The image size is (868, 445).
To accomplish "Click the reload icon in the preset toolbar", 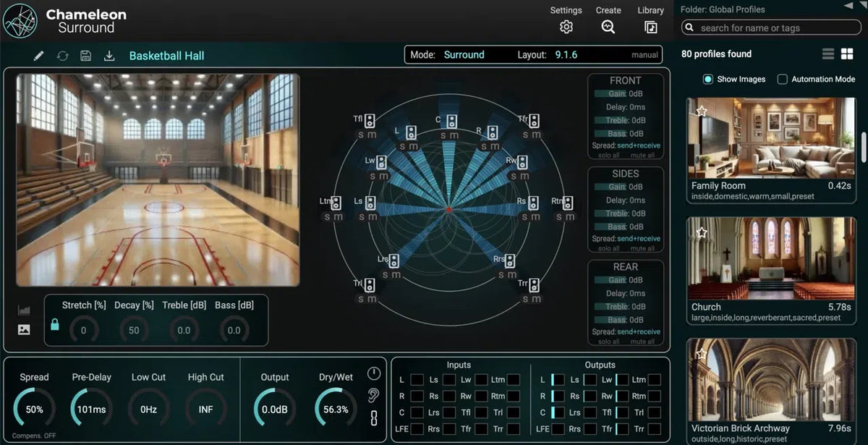I will (63, 54).
